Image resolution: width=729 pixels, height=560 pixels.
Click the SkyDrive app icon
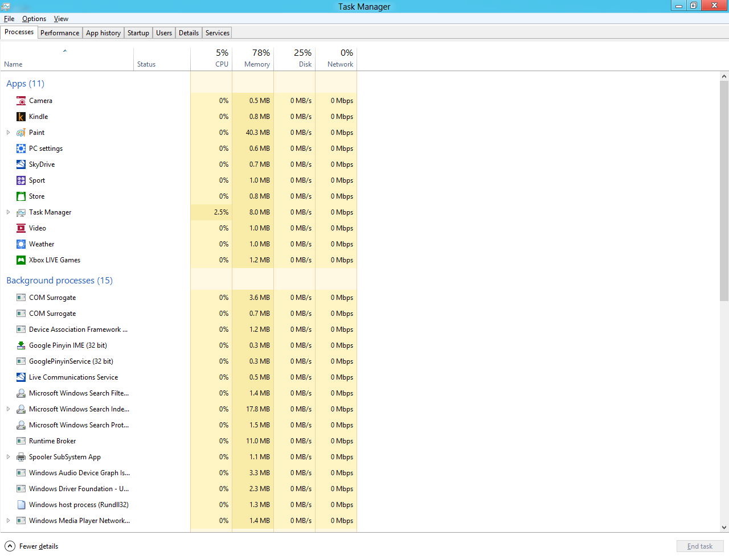click(21, 164)
